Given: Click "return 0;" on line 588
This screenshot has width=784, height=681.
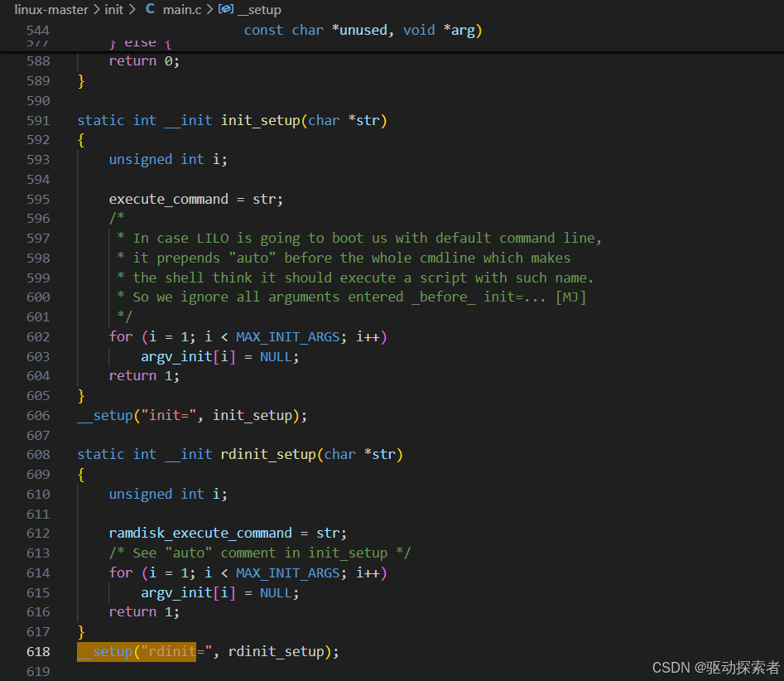Looking at the screenshot, I should pos(144,61).
